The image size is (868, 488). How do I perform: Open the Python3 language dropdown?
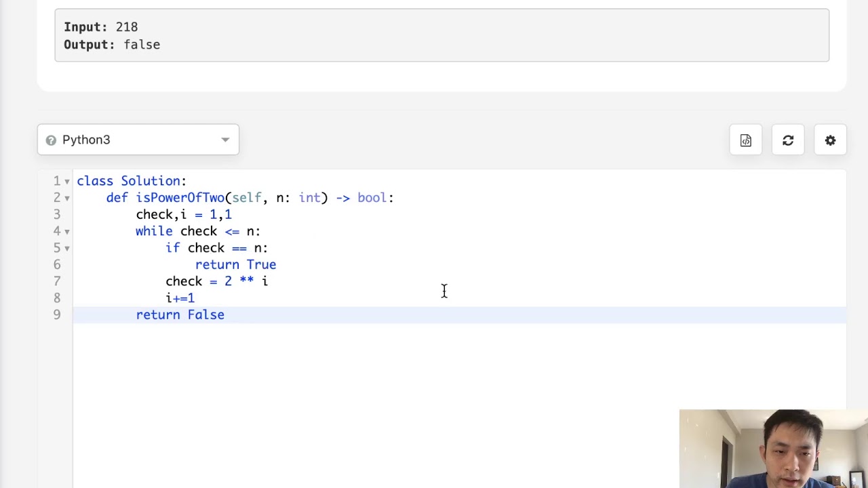pyautogui.click(x=138, y=140)
